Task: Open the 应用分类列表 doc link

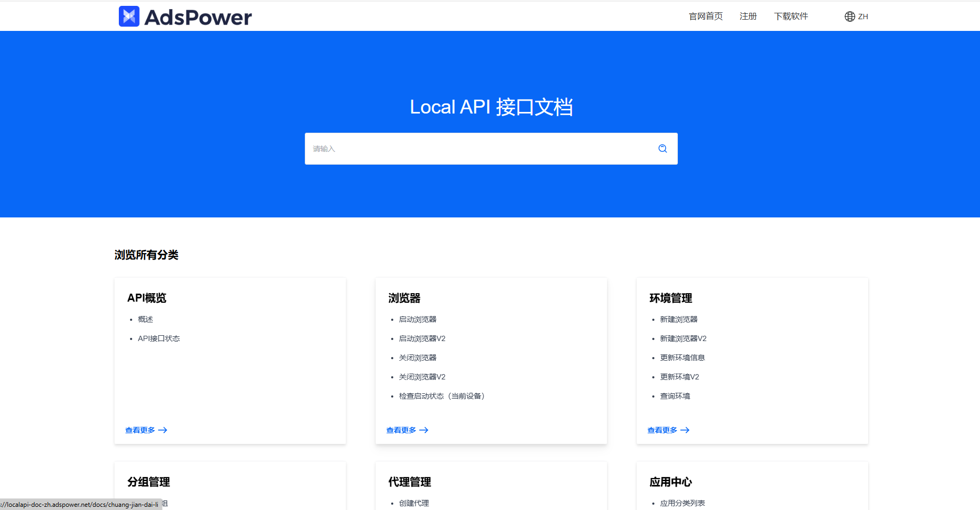Action: tap(683, 503)
